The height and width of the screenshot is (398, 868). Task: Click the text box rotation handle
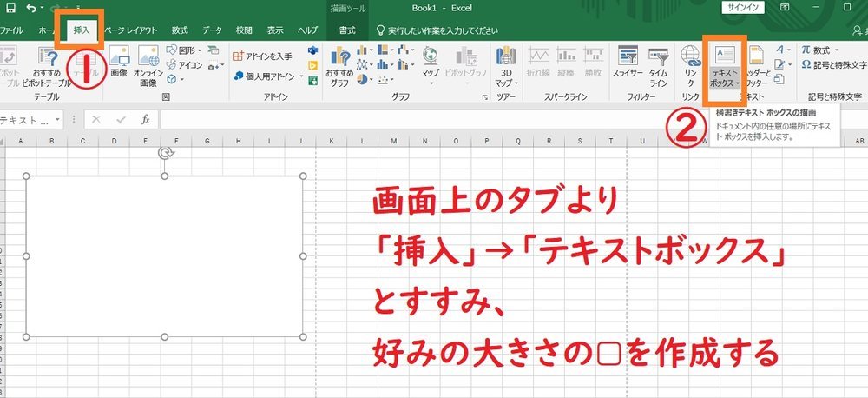pos(166,152)
